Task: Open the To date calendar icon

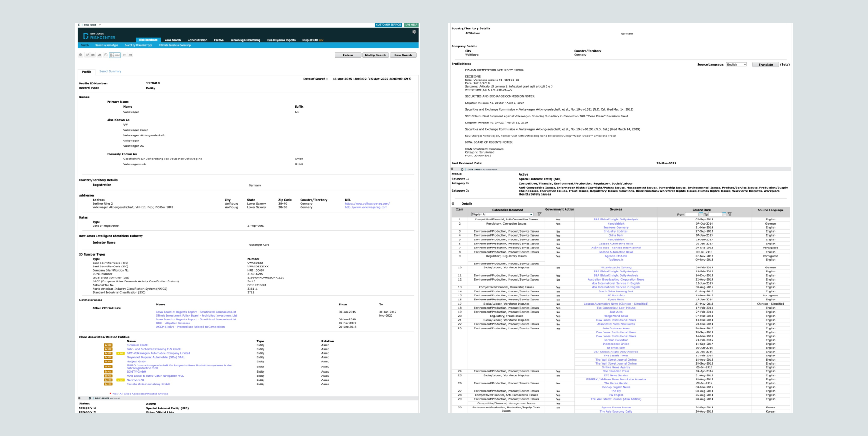Action: (x=724, y=214)
